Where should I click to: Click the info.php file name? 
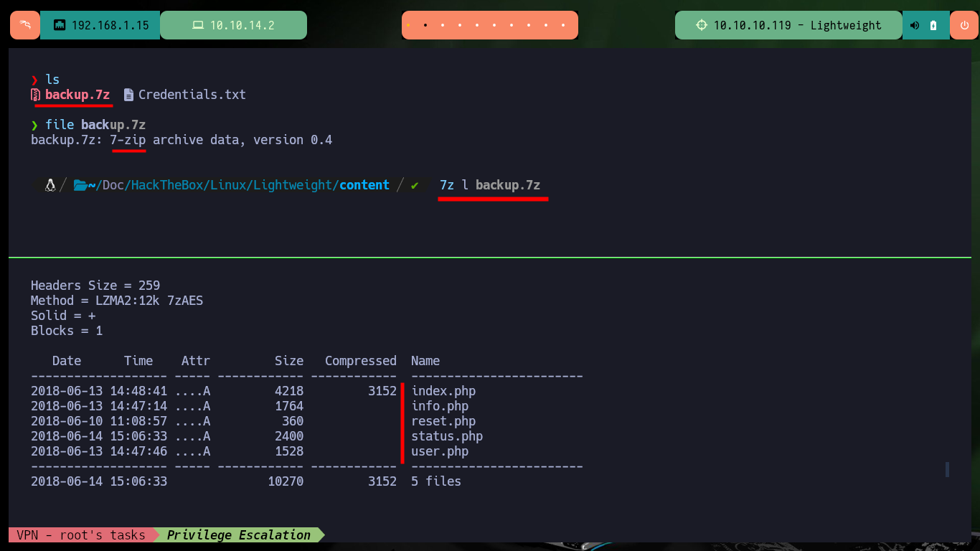(440, 406)
